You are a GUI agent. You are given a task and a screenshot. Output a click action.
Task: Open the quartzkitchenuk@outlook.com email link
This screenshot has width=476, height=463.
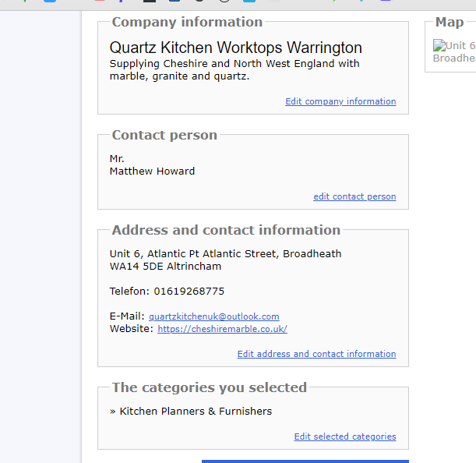pyautogui.click(x=214, y=316)
